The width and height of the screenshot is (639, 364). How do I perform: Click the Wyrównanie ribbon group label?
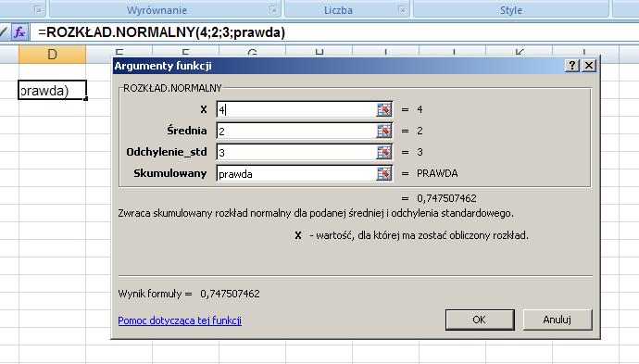(157, 10)
